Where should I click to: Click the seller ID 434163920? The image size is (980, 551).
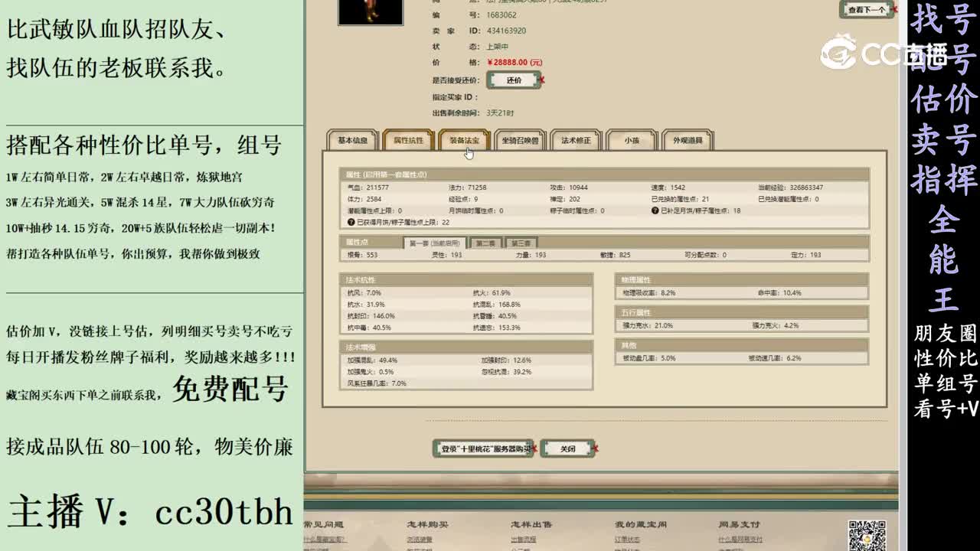pyautogui.click(x=507, y=31)
